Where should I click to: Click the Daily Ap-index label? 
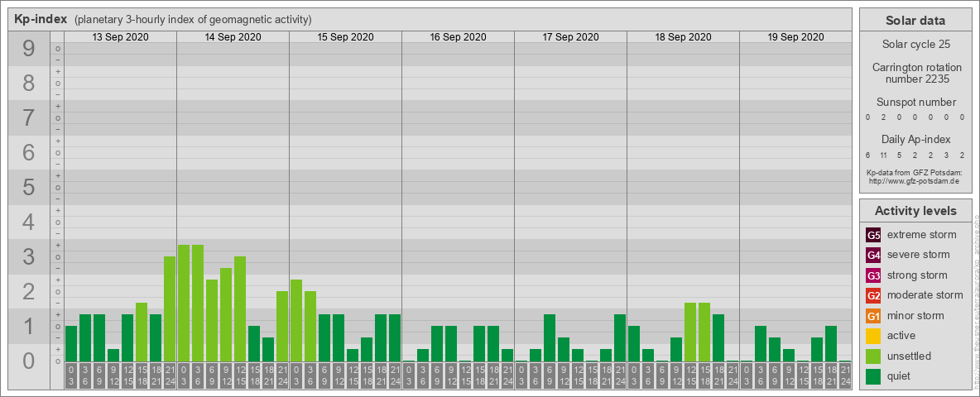[x=915, y=139]
